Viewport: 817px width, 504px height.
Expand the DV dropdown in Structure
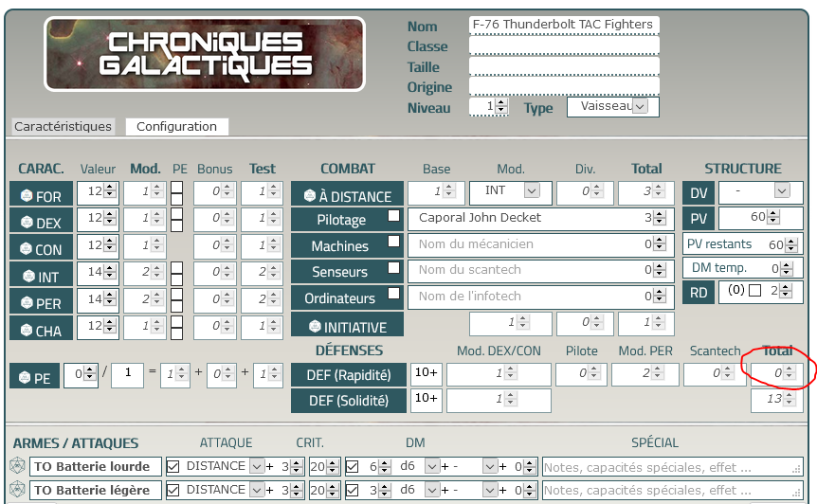[x=781, y=191]
